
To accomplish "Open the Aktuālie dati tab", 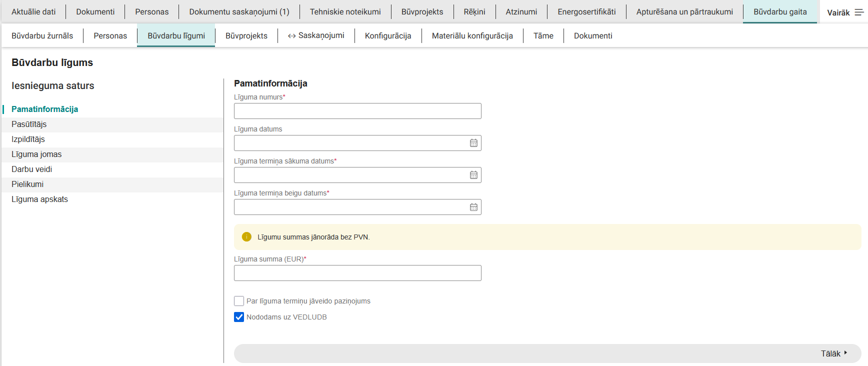I will 33,11.
